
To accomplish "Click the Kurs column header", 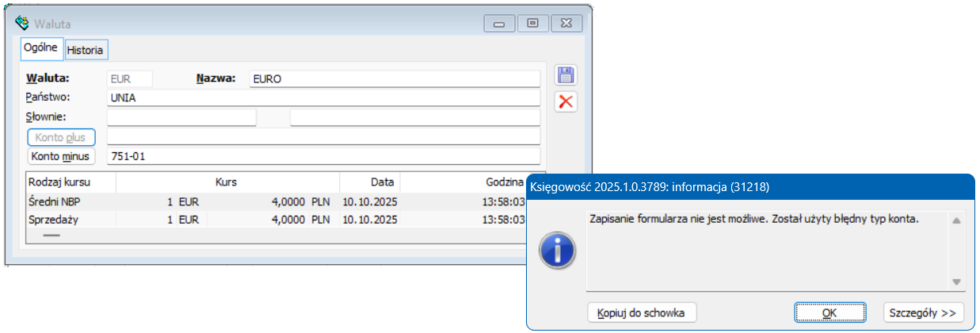I will pos(228,182).
